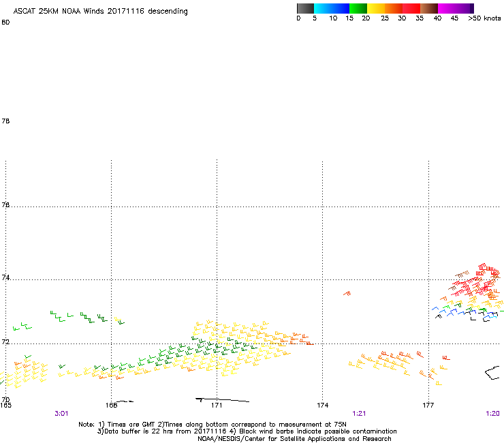
Task: Click the 80 latitude axis label
Action: [x=5, y=22]
